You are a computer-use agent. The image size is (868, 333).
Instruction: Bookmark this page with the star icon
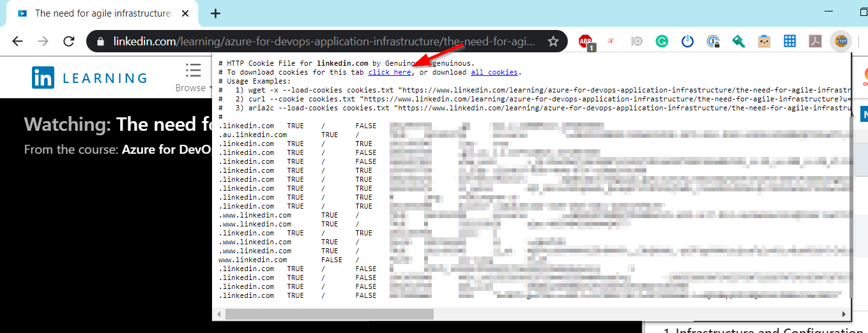(553, 41)
